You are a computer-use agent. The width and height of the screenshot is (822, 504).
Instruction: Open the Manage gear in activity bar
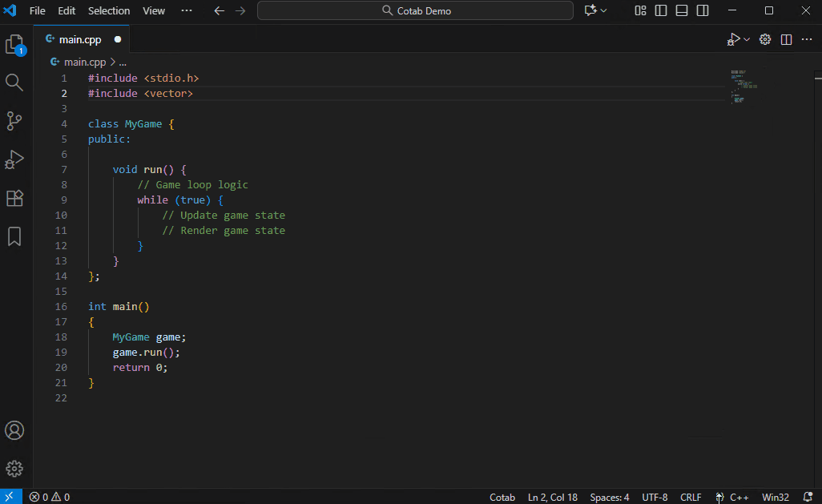pos(14,469)
